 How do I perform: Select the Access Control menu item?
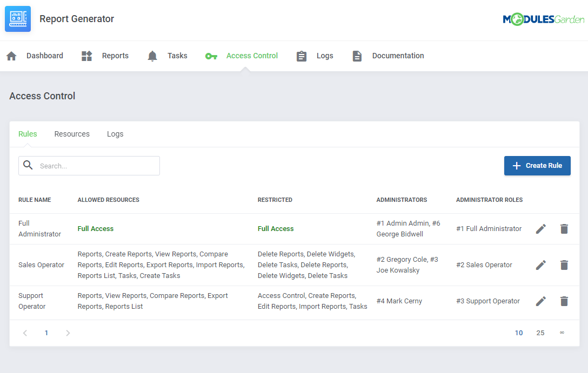[x=252, y=56]
